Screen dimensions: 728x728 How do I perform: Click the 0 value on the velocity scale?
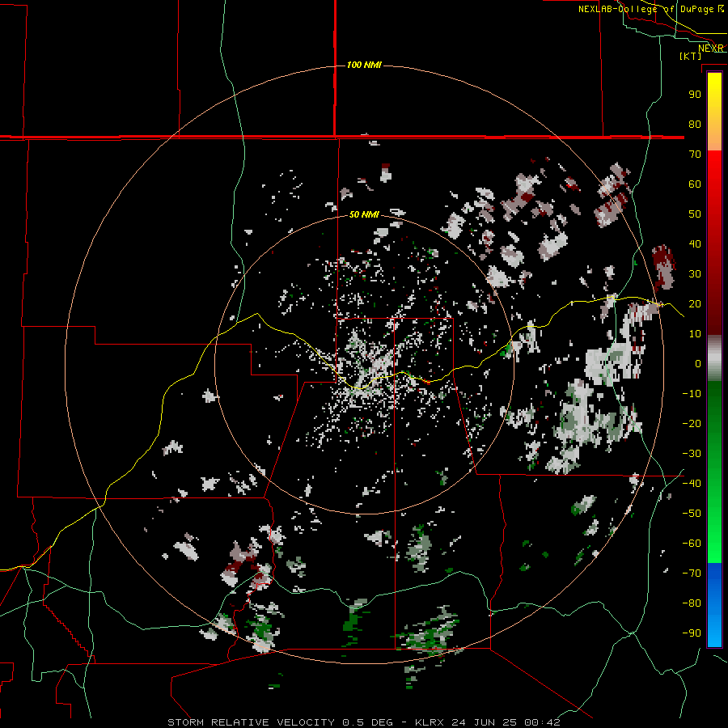click(x=698, y=363)
